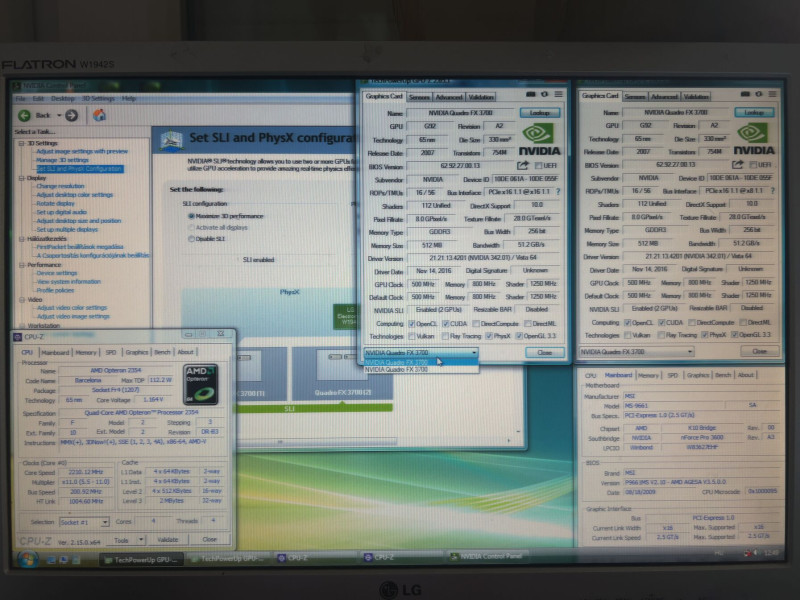Screen dimensions: 800x600
Task: Open the 3D Settings menu in the menu bar
Action: click(98, 98)
